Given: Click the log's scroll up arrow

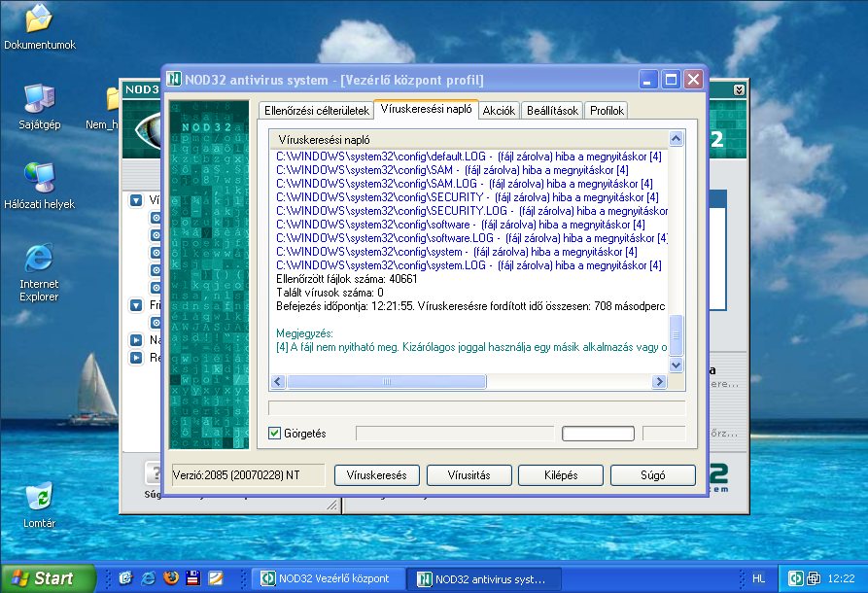Looking at the screenshot, I should click(676, 138).
